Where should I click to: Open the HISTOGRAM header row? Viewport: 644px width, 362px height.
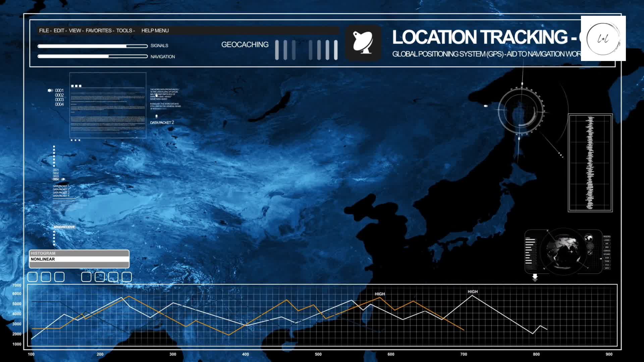(x=79, y=253)
